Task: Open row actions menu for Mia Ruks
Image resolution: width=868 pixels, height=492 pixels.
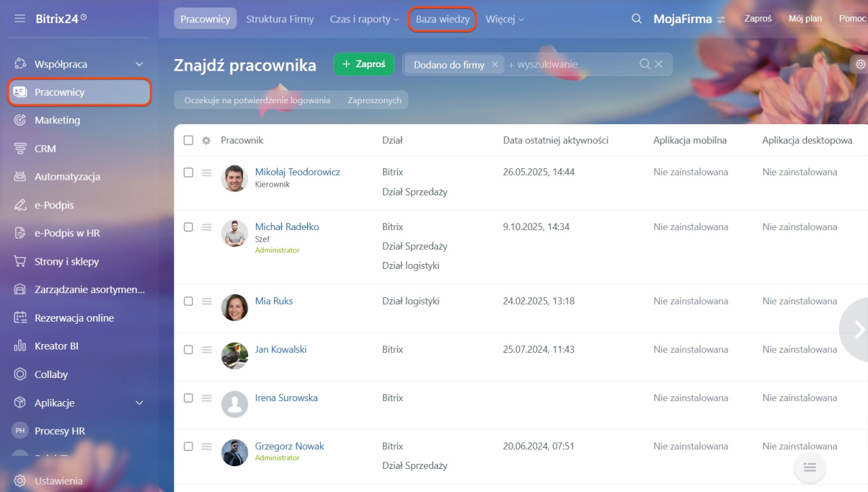Action: 207,301
